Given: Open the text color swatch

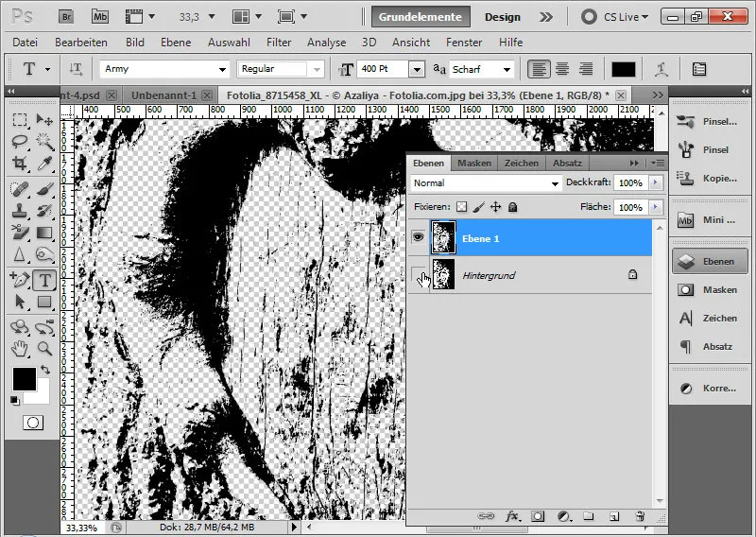Looking at the screenshot, I should point(624,69).
